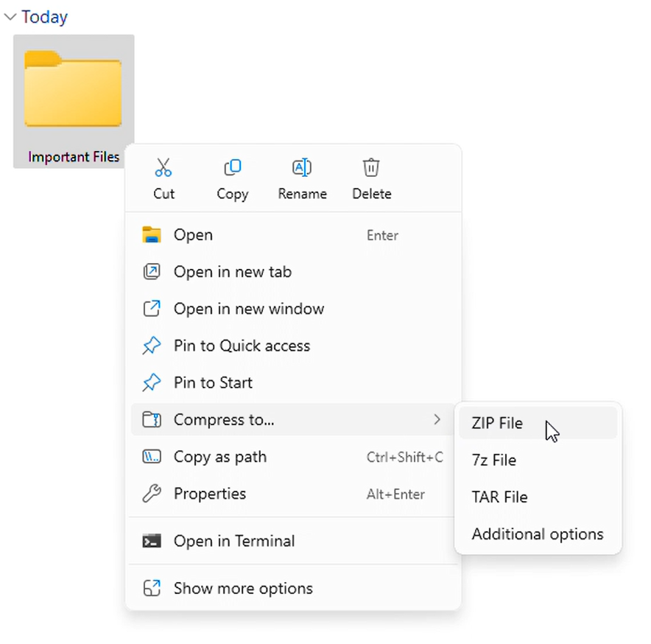This screenshot has width=651, height=644.
Task: Select Pin to Start
Action: tap(292, 383)
